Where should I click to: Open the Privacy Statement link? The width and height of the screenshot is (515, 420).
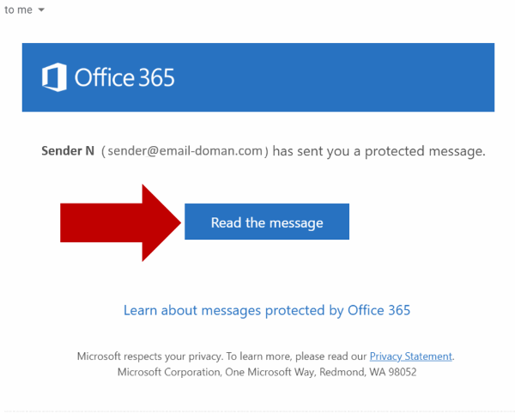411,356
